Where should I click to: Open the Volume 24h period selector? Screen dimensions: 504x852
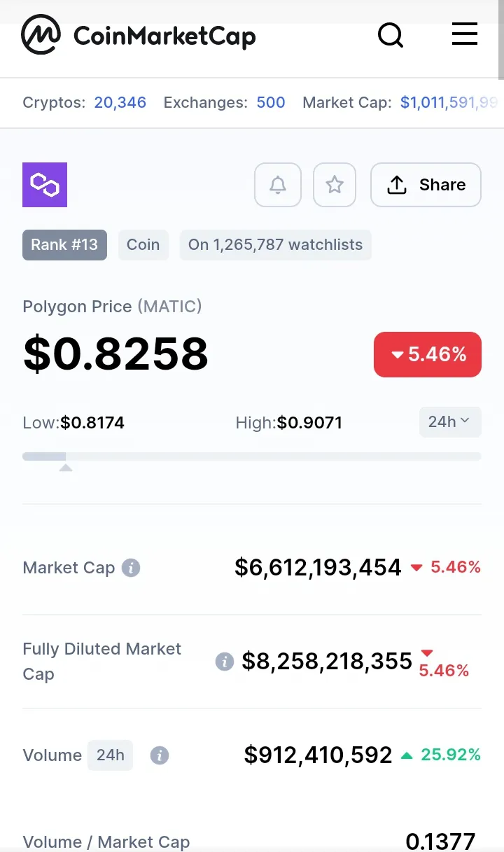110,755
